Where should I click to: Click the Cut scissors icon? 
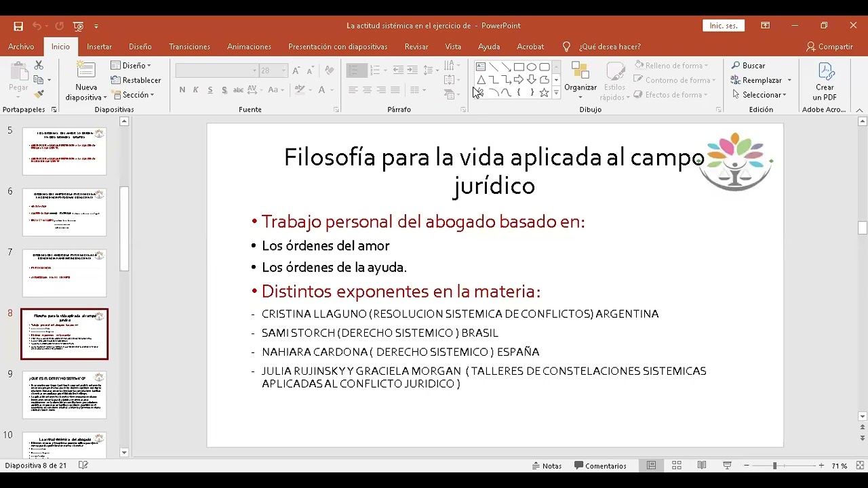[39, 65]
